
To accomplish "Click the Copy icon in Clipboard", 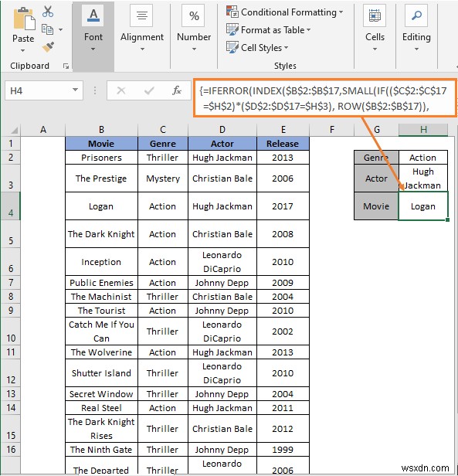I will (x=47, y=29).
